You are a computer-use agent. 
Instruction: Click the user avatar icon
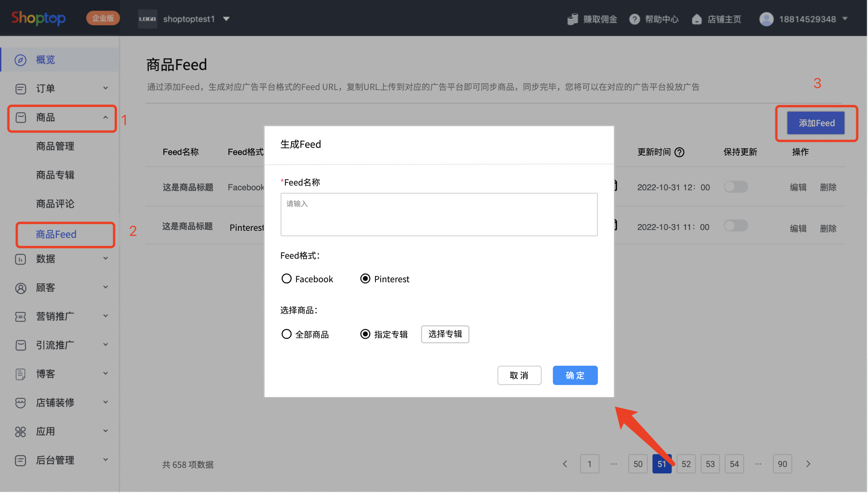[x=766, y=19]
